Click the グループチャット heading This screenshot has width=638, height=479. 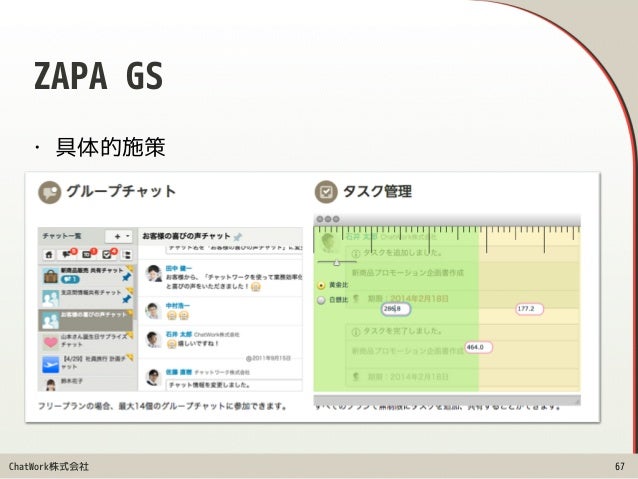click(x=121, y=191)
